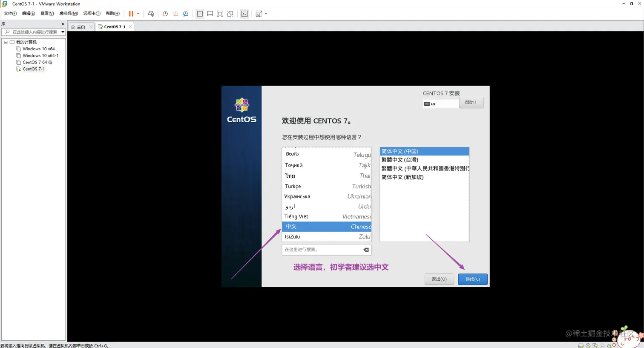Image resolution: width=644 pixels, height=348 pixels.
Task: Select Thai in the language list
Action: (327, 176)
